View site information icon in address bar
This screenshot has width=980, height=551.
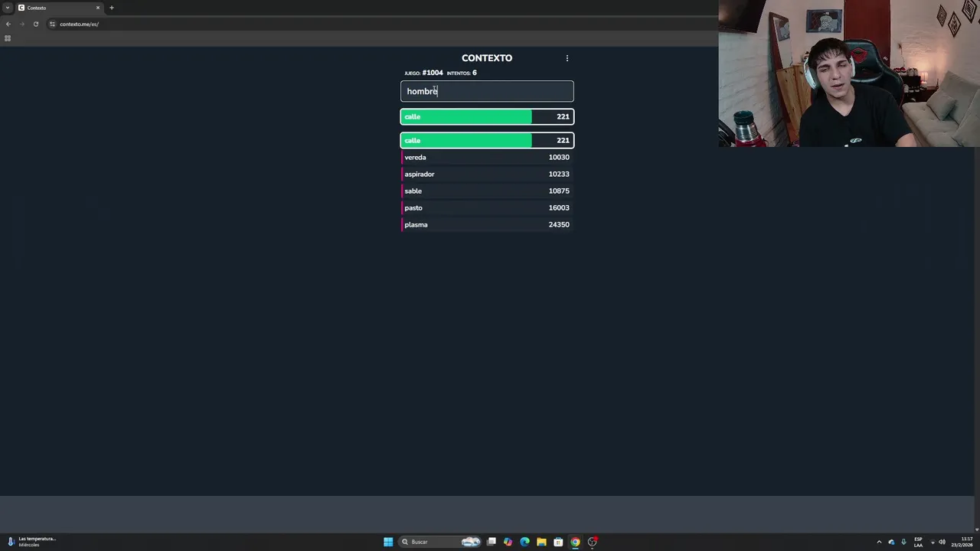[x=52, y=24]
